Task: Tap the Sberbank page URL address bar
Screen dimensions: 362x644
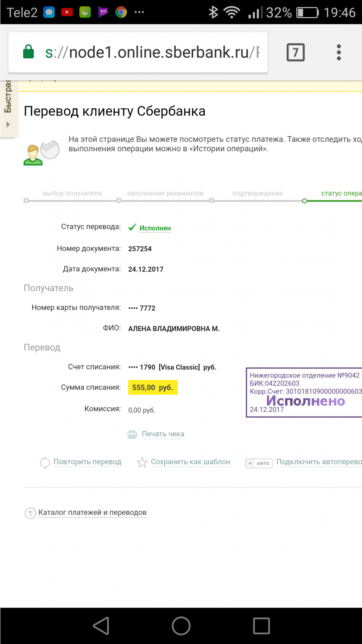Action: [x=138, y=52]
